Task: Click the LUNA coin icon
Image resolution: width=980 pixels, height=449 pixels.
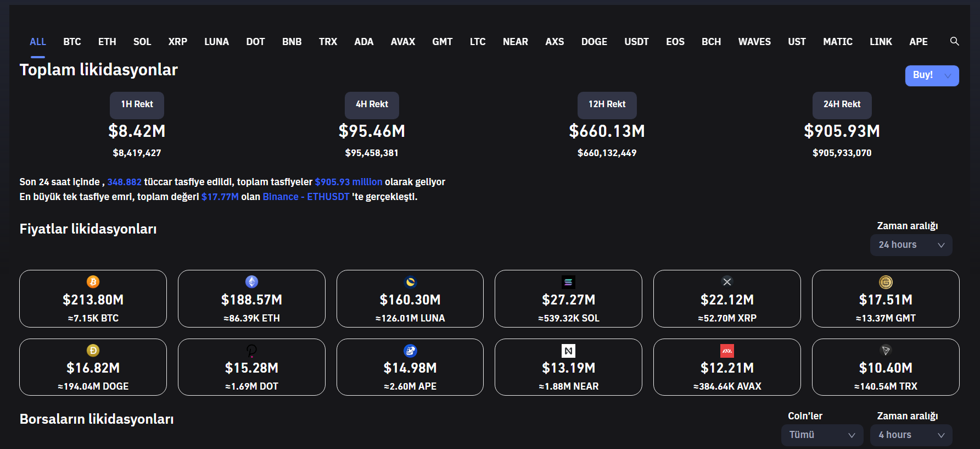Action: pyautogui.click(x=410, y=282)
